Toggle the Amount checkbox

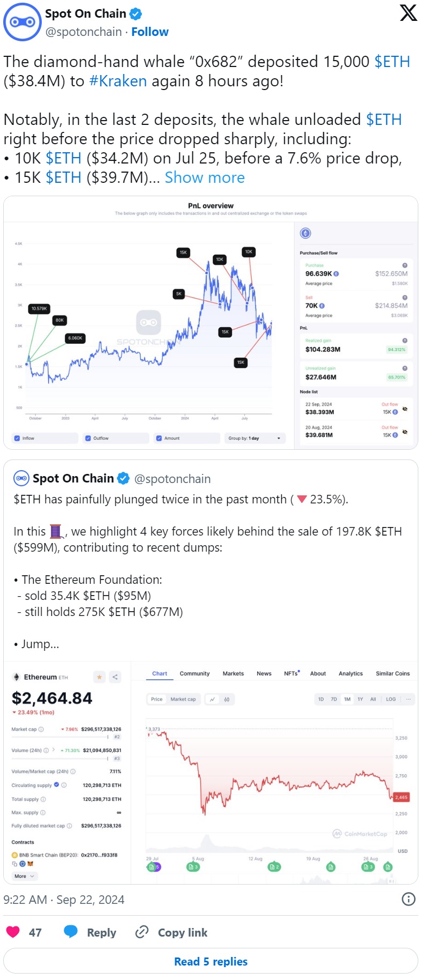click(159, 438)
